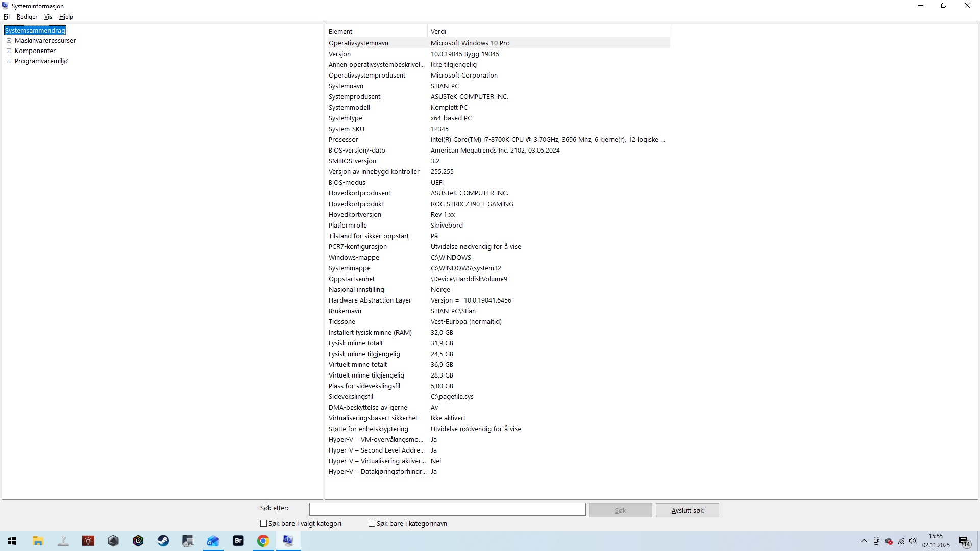The image size is (980, 551).
Task: Select the Prosessor row
Action: pos(498,140)
